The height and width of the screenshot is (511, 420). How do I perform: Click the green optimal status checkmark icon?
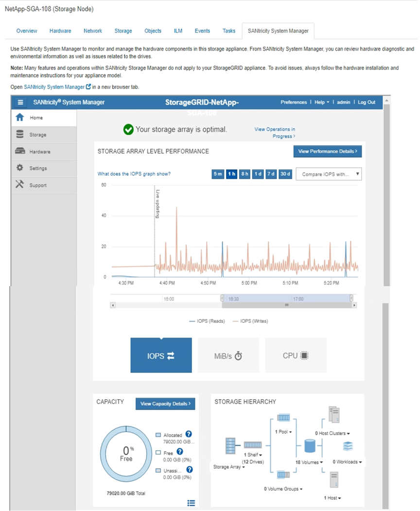128,129
